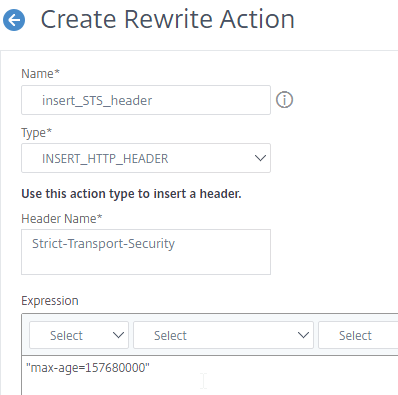Click the Name* field label
398x395 pixels.
pyautogui.click(x=40, y=73)
